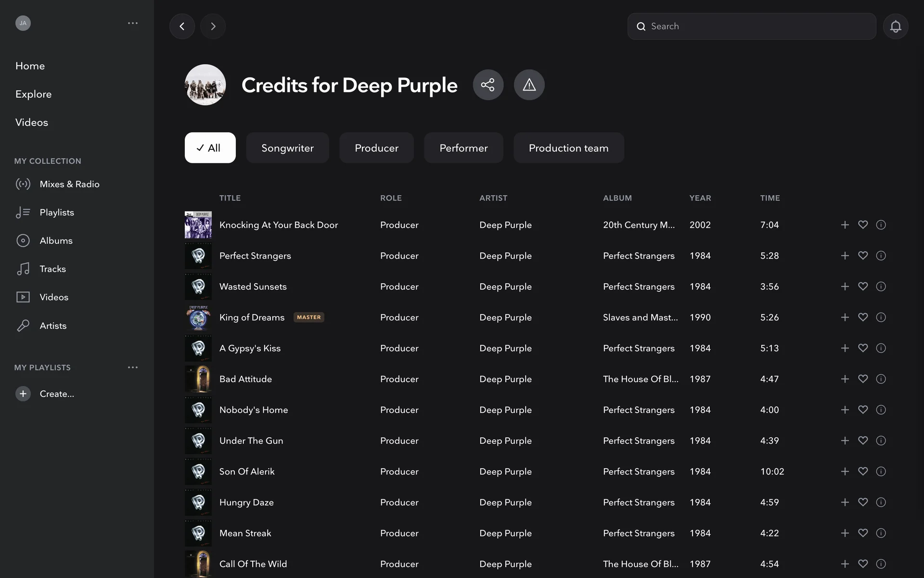The height and width of the screenshot is (578, 924).
Task: Open Explore in the sidebar
Action: point(33,94)
